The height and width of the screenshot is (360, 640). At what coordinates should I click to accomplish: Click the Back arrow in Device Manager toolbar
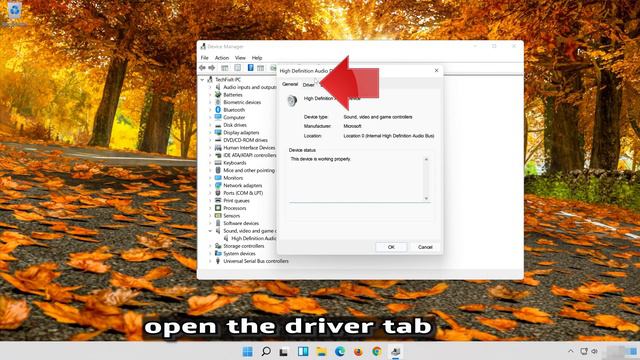pyautogui.click(x=202, y=68)
